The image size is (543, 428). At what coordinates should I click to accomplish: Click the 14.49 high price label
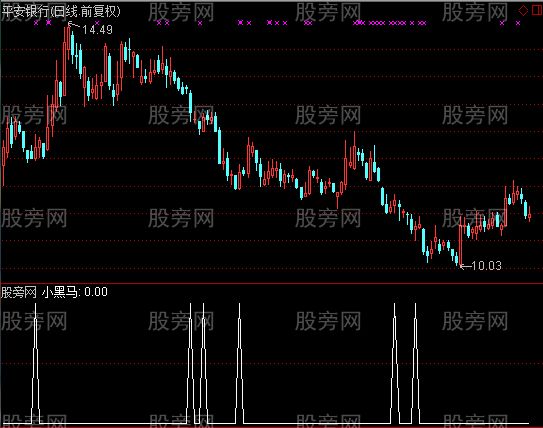pos(98,30)
